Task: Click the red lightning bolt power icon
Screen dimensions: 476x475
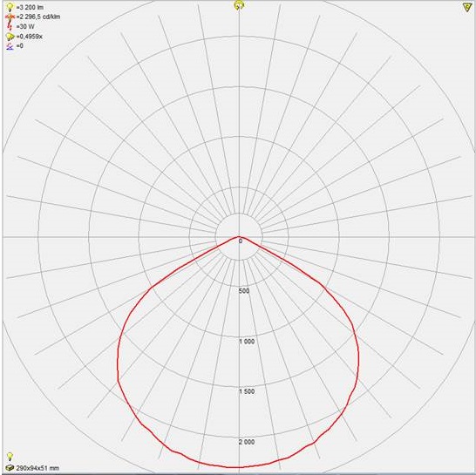Action: pyautogui.click(x=10, y=26)
